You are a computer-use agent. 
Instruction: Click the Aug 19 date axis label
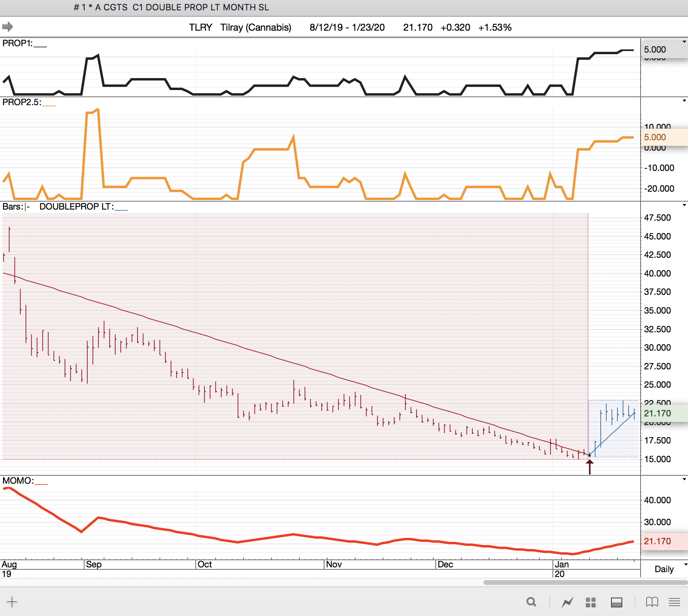pos(9,569)
